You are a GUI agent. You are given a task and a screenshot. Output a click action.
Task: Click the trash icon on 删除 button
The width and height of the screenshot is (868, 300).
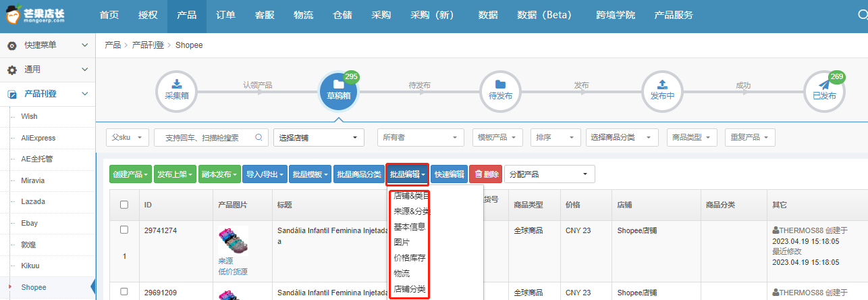tap(479, 174)
